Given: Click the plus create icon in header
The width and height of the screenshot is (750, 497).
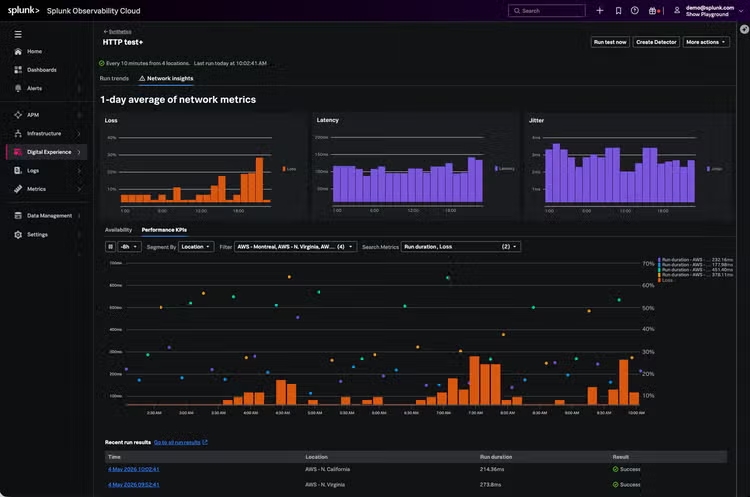Looking at the screenshot, I should pyautogui.click(x=599, y=11).
